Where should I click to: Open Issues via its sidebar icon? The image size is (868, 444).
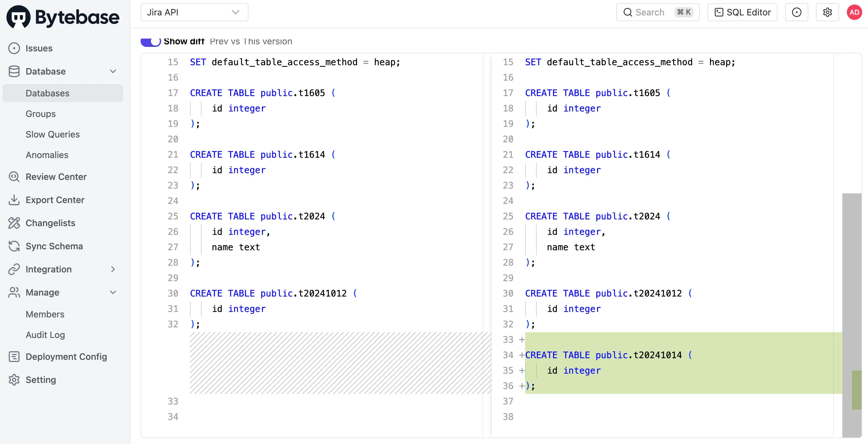(x=14, y=48)
